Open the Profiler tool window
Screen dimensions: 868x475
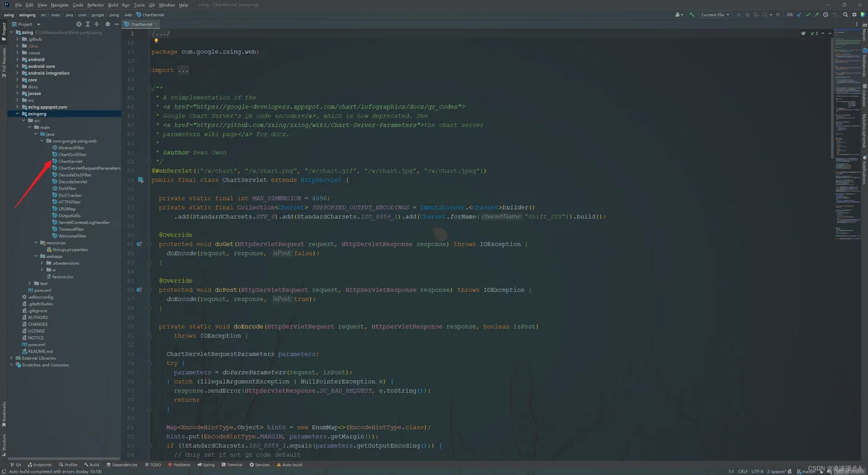(x=68, y=464)
